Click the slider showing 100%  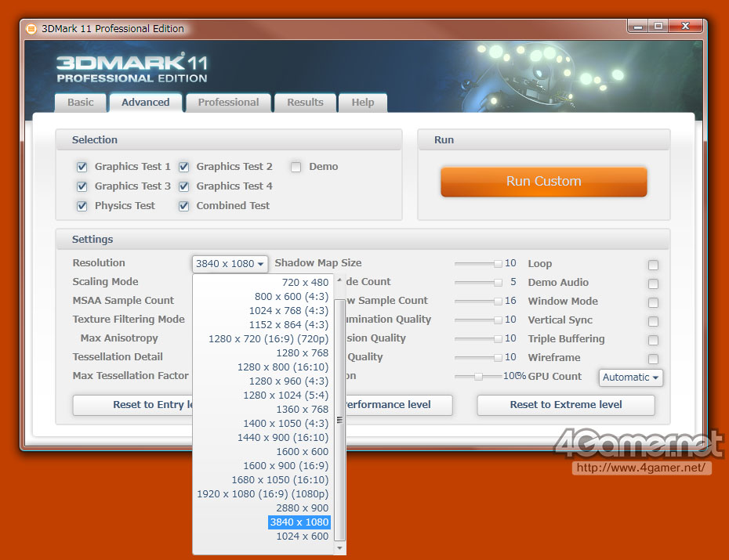coord(478,377)
